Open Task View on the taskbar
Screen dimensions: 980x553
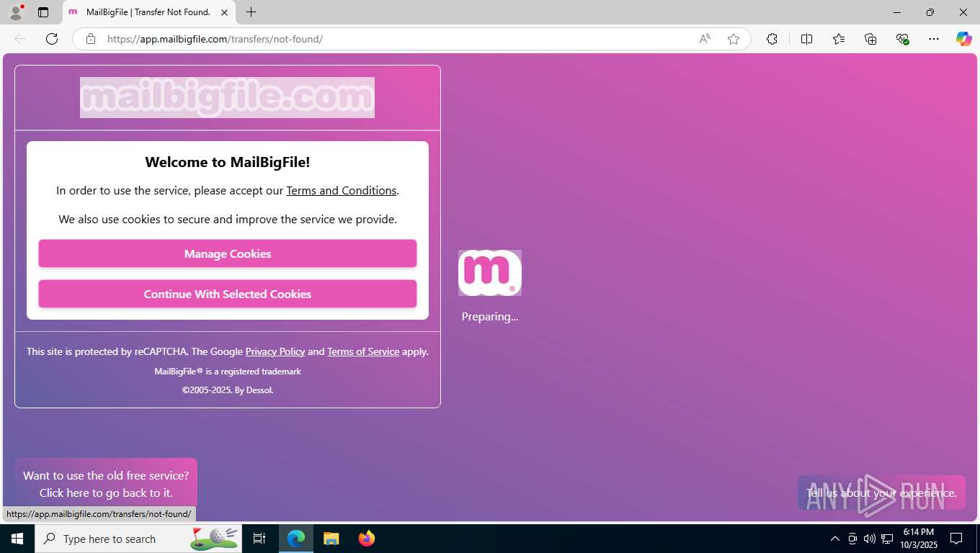click(x=259, y=539)
